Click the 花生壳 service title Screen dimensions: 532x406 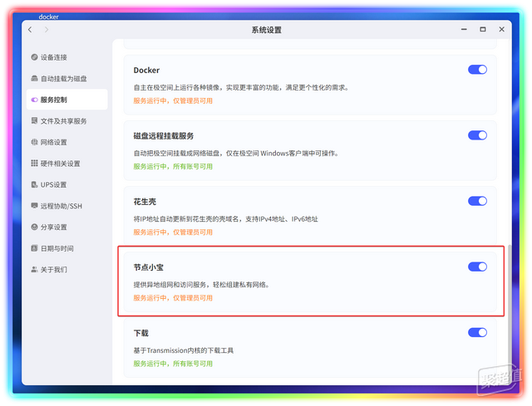(145, 202)
